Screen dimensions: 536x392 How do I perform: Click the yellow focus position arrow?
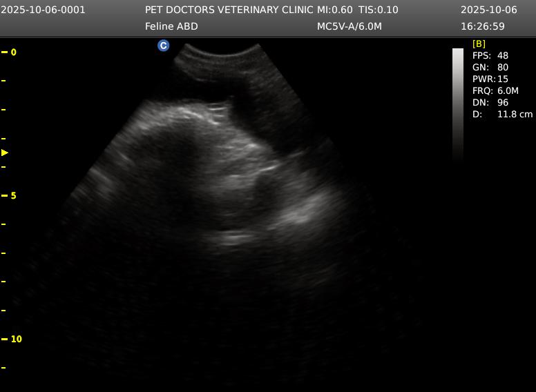click(5, 153)
